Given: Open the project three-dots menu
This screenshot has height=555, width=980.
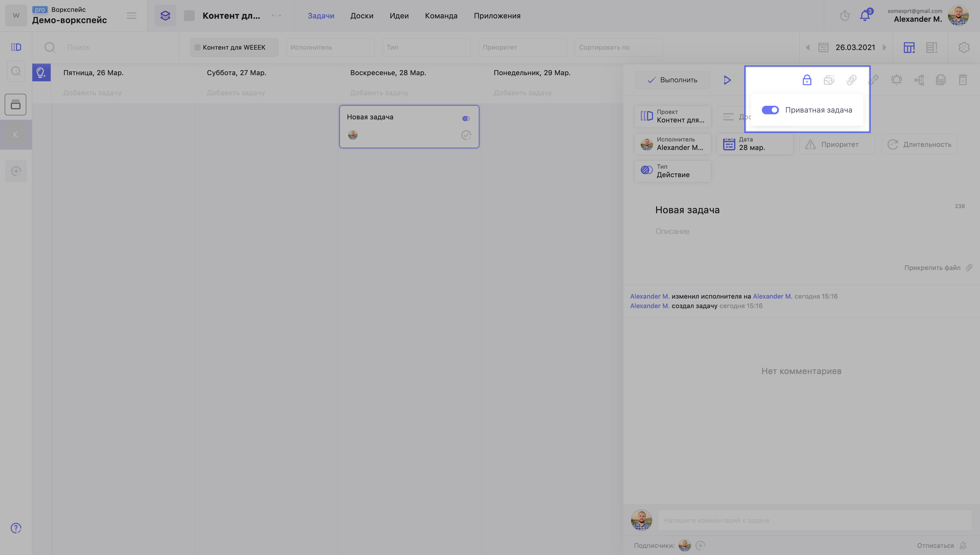Looking at the screenshot, I should (x=276, y=16).
